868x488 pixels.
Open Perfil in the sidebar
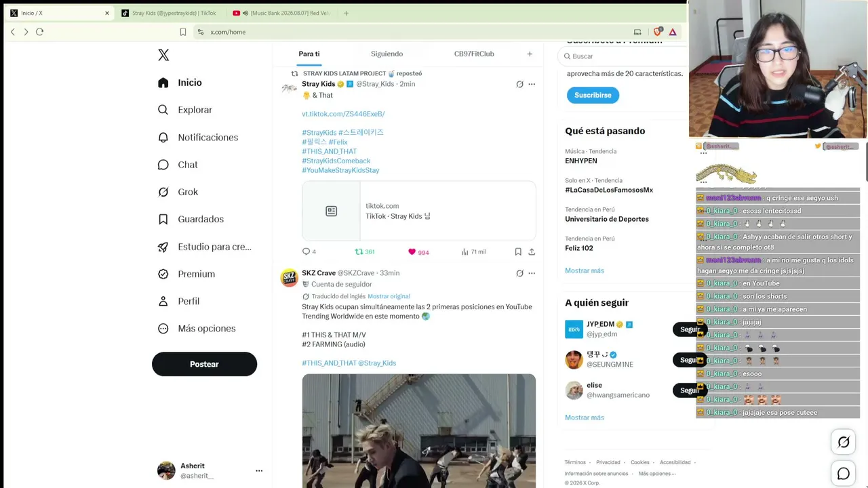pos(178,301)
